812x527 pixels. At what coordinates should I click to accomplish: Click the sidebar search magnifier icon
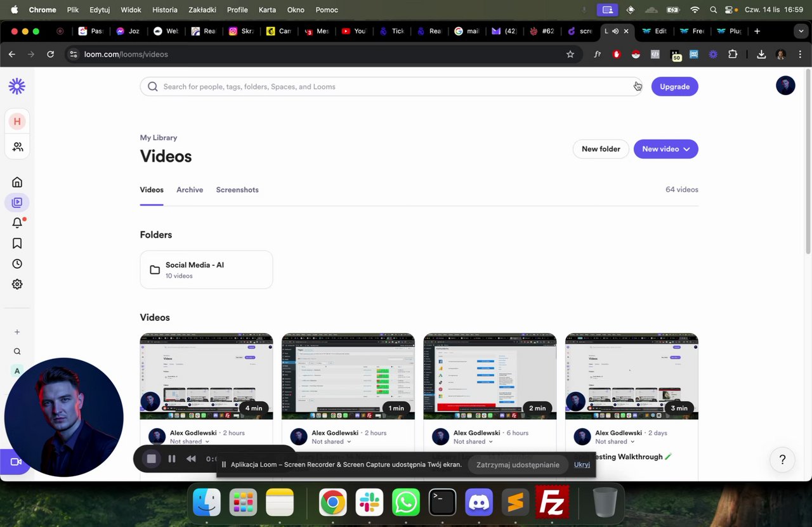17,351
